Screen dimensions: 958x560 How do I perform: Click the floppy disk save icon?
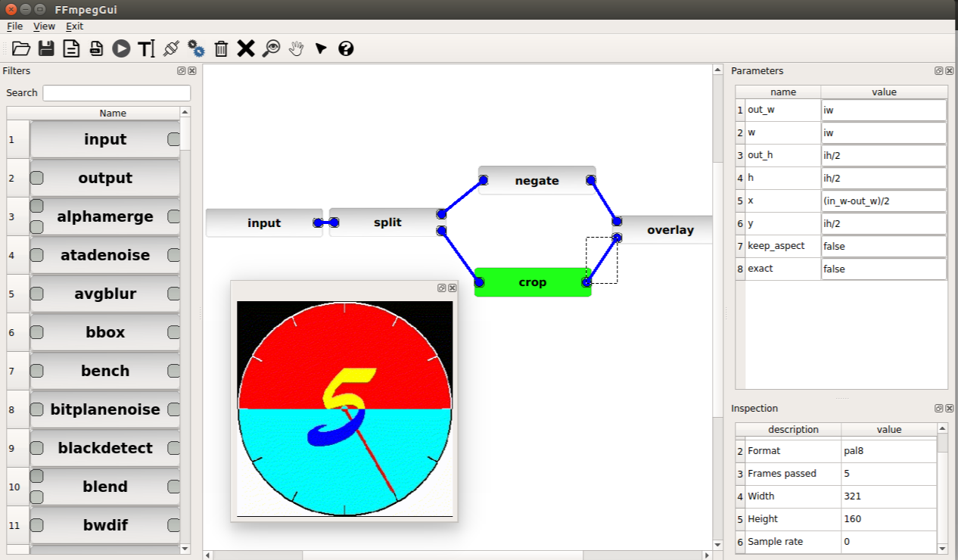tap(46, 48)
